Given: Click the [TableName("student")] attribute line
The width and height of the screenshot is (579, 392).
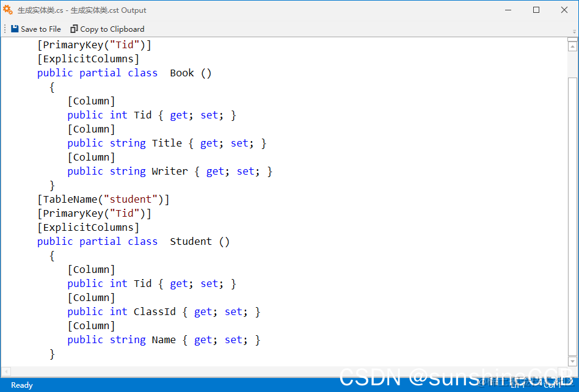Looking at the screenshot, I should 103,199.
